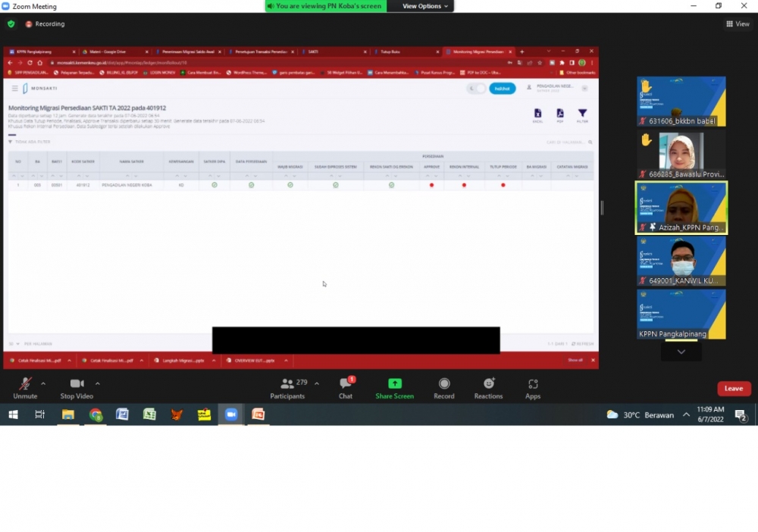Image resolution: width=758 pixels, height=532 pixels.
Task: Click the green encryption shield icon
Action: coord(11,24)
